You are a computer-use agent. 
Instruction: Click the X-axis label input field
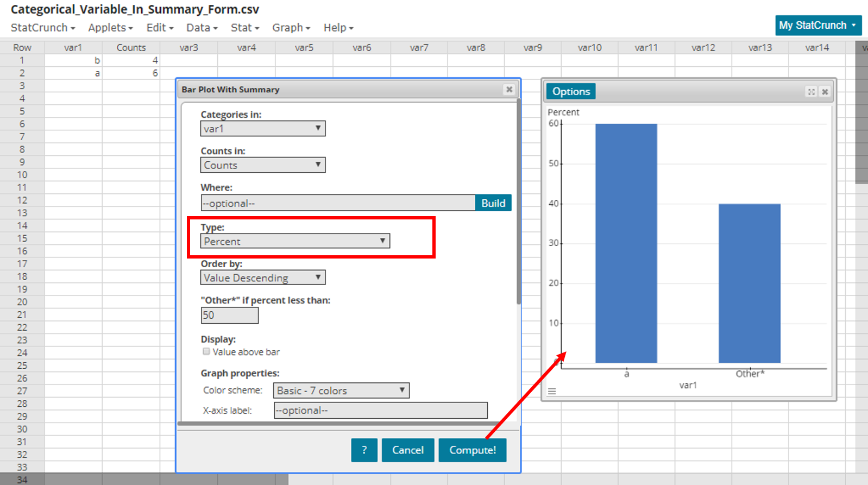point(381,411)
